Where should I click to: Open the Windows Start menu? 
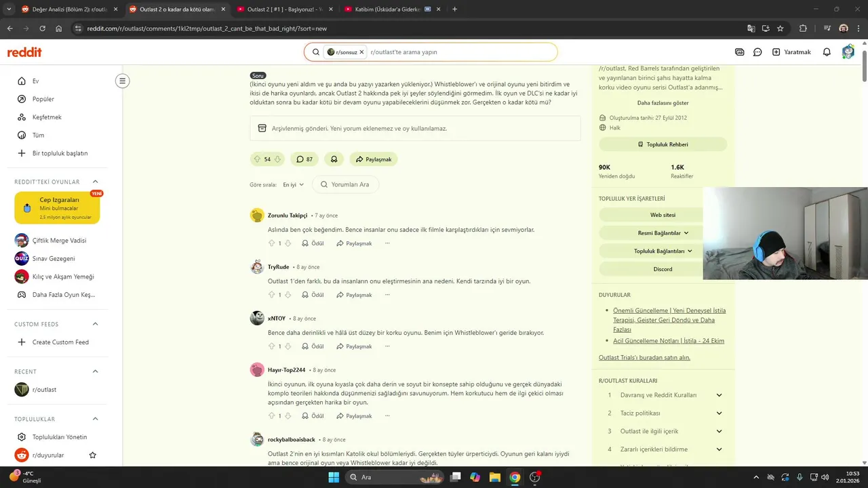[333, 477]
